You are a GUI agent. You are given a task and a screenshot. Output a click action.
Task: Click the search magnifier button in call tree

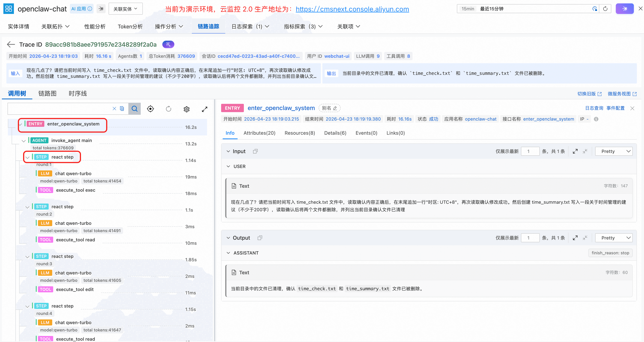coord(135,109)
